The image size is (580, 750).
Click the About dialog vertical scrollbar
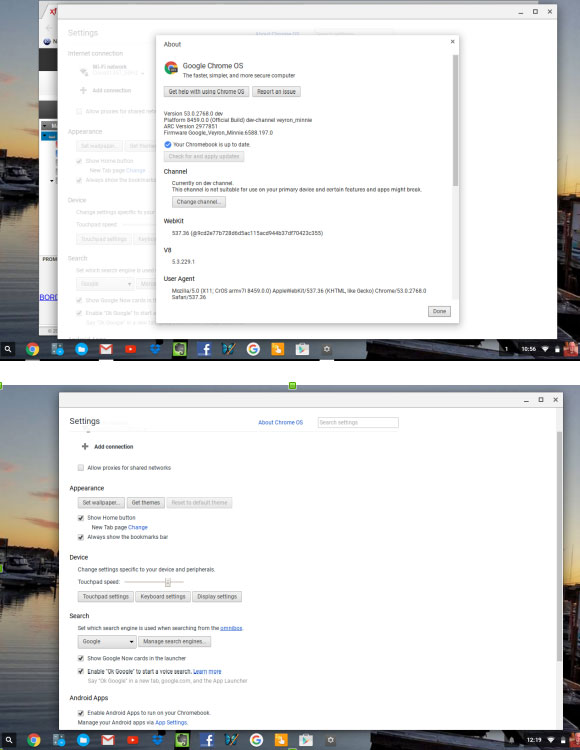click(455, 120)
